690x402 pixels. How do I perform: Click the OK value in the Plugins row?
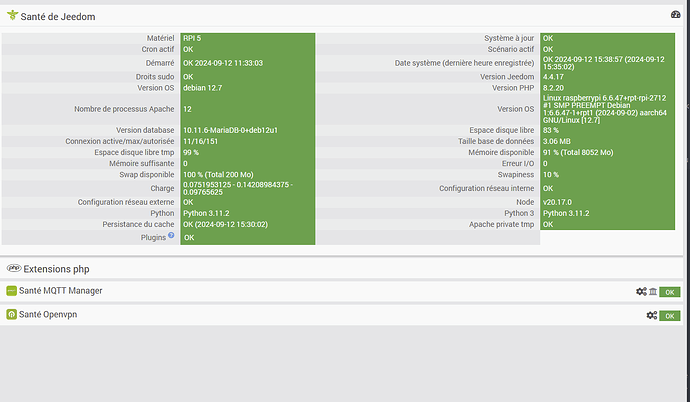(x=189, y=238)
